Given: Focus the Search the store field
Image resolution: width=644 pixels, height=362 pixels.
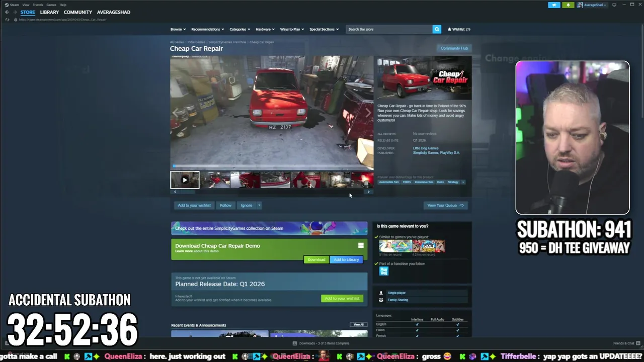Looking at the screenshot, I should click(x=388, y=29).
